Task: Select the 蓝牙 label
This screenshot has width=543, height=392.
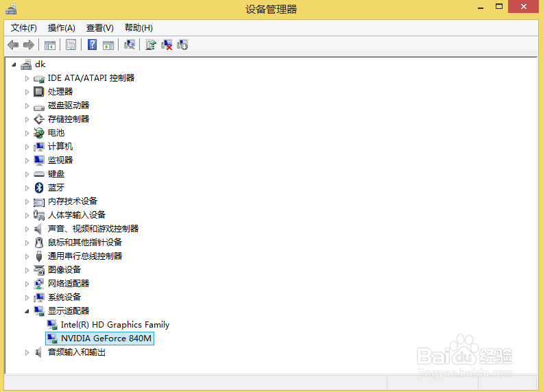Action: click(x=56, y=188)
